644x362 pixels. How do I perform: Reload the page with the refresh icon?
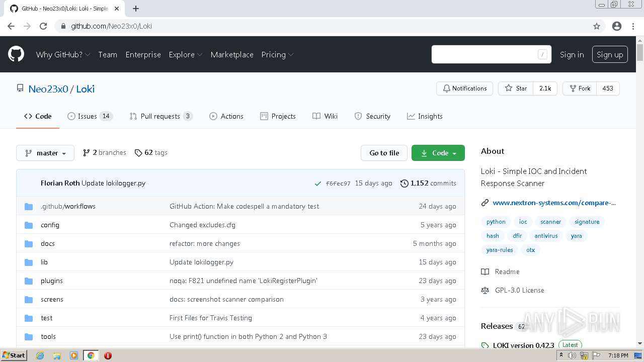click(43, 26)
